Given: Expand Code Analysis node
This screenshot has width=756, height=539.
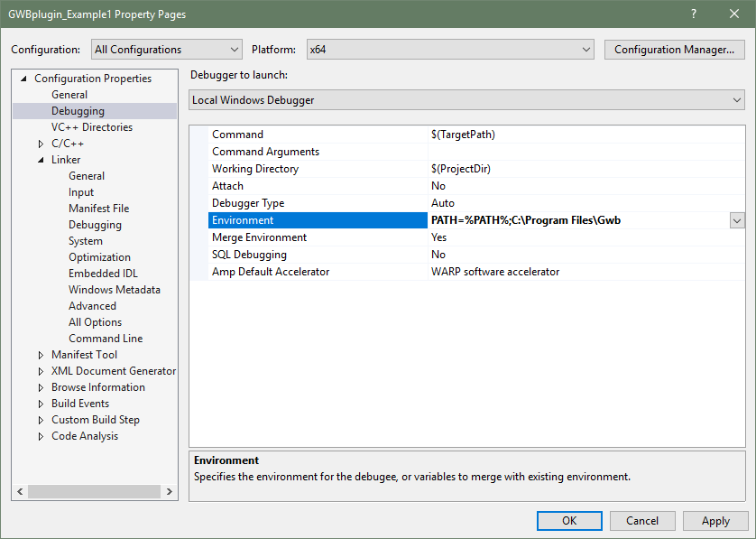Looking at the screenshot, I should tap(41, 436).
